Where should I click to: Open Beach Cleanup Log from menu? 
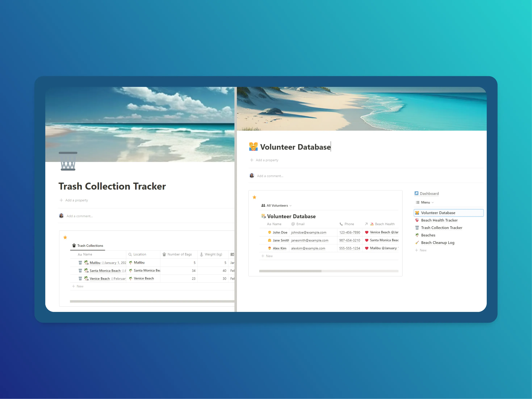tap(437, 243)
